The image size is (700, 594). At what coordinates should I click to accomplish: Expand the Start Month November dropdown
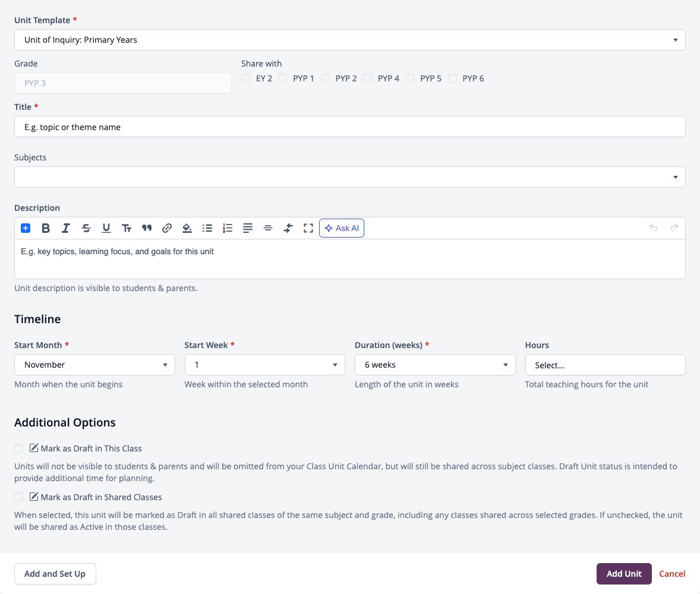94,365
